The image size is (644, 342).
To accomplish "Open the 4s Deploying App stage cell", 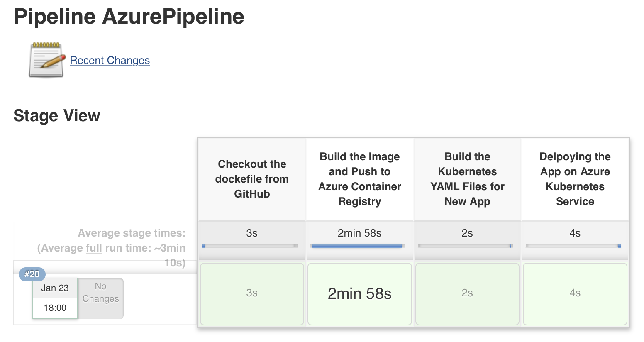I will (575, 293).
